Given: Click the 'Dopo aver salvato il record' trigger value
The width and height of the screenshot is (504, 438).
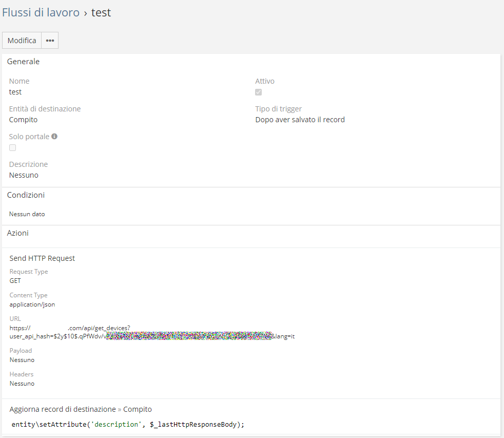Looking at the screenshot, I should (300, 120).
